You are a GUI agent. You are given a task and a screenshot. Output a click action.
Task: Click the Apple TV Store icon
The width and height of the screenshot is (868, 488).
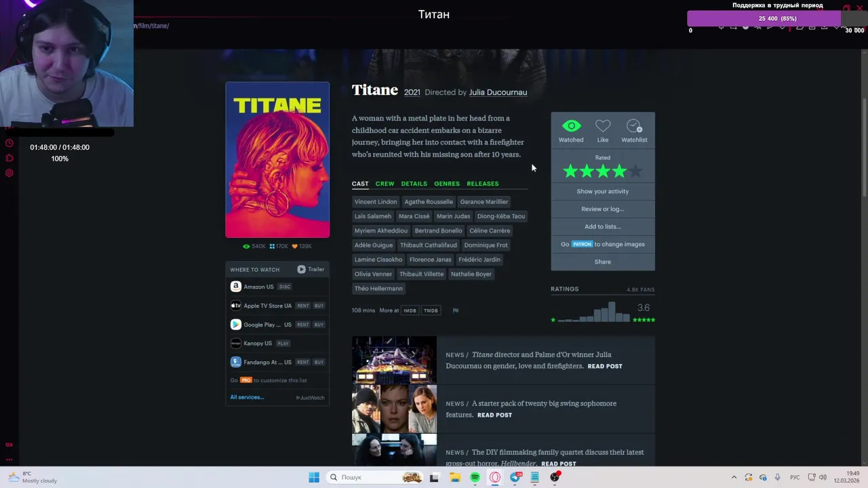tap(235, 306)
